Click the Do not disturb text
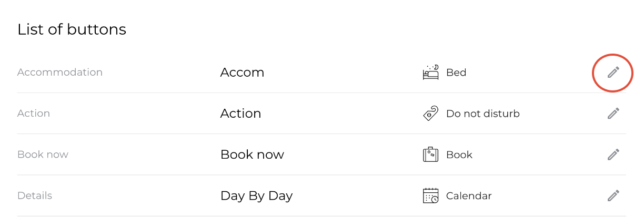Screen dimensions: 644x217 482,113
